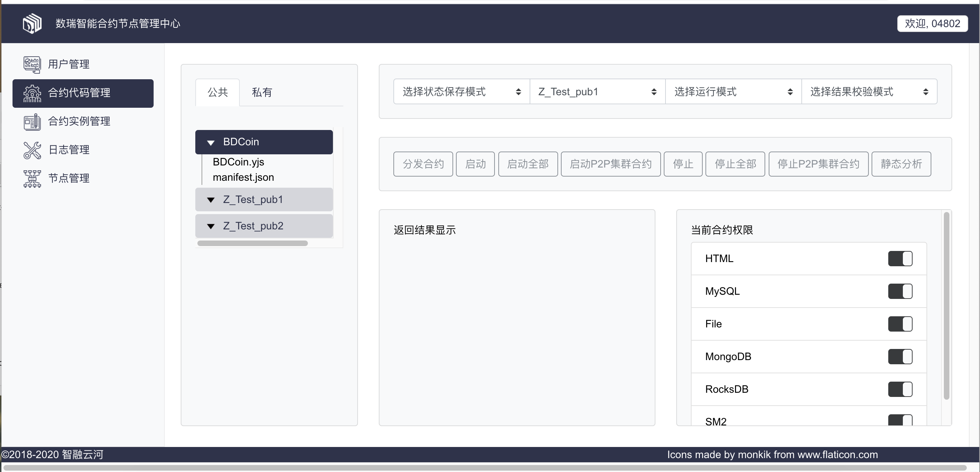Select the manifest.json file
The height and width of the screenshot is (472, 980).
(243, 177)
